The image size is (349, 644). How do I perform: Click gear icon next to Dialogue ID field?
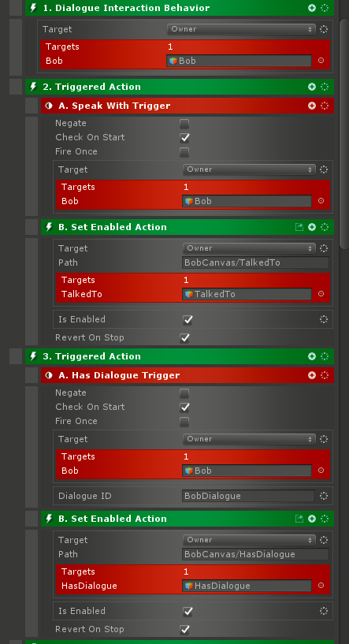(324, 496)
